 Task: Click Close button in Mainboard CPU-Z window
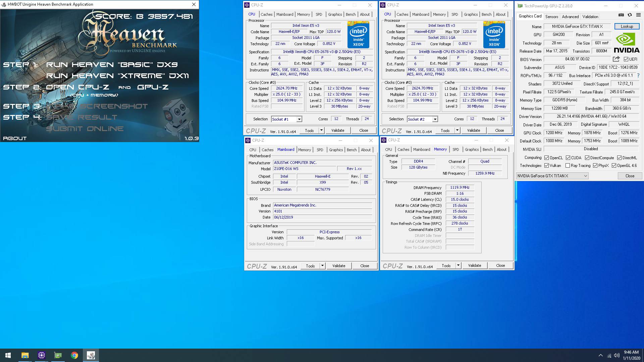click(x=365, y=266)
